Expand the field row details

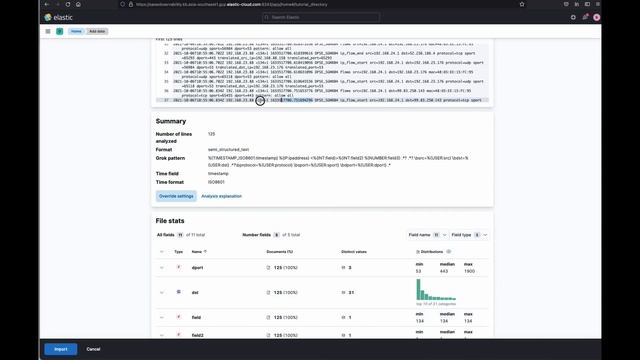coord(162,317)
